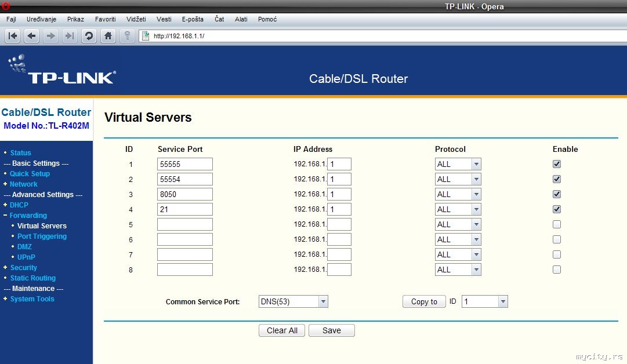This screenshot has height=364, width=627.
Task: Open Port Triggering page
Action: point(42,236)
